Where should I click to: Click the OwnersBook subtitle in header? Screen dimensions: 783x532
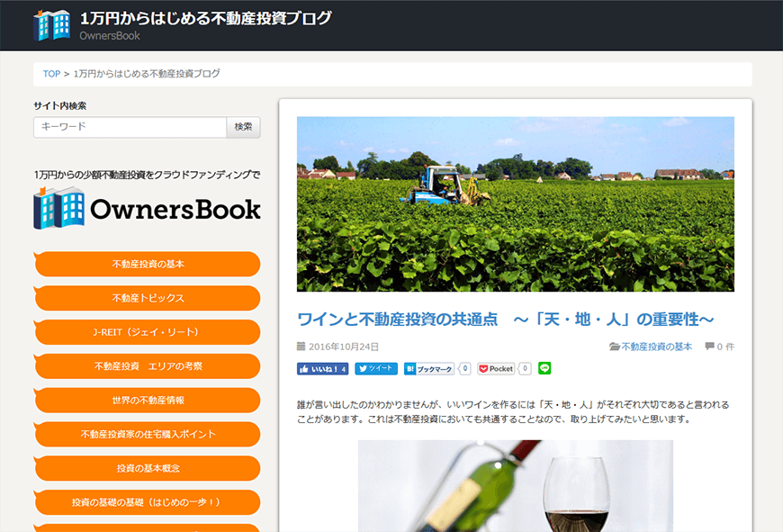[110, 35]
